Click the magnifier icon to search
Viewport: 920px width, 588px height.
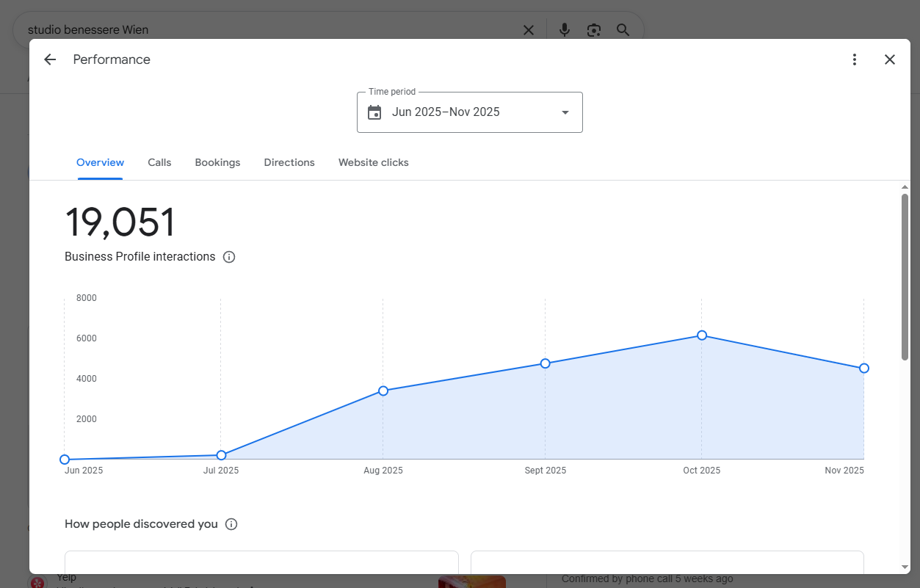(x=623, y=29)
